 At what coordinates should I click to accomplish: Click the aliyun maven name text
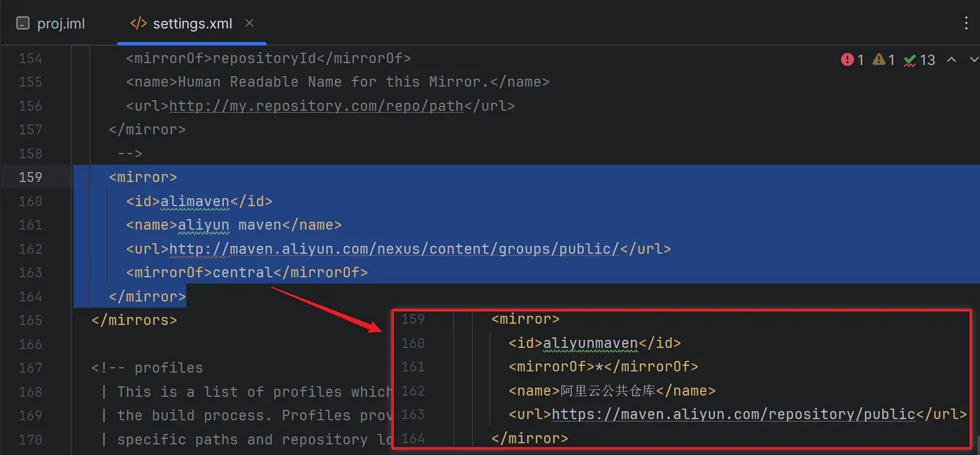(230, 225)
